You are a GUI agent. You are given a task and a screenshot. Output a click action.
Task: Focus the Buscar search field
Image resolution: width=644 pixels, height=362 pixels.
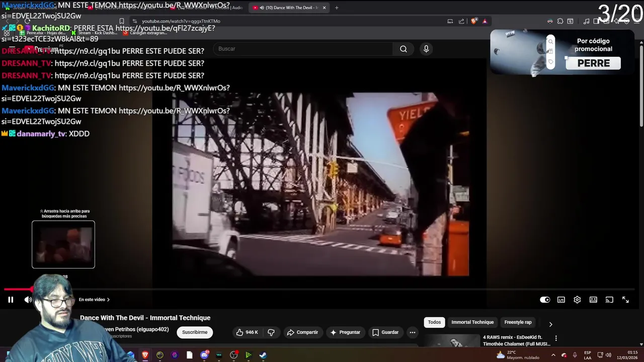[303, 49]
